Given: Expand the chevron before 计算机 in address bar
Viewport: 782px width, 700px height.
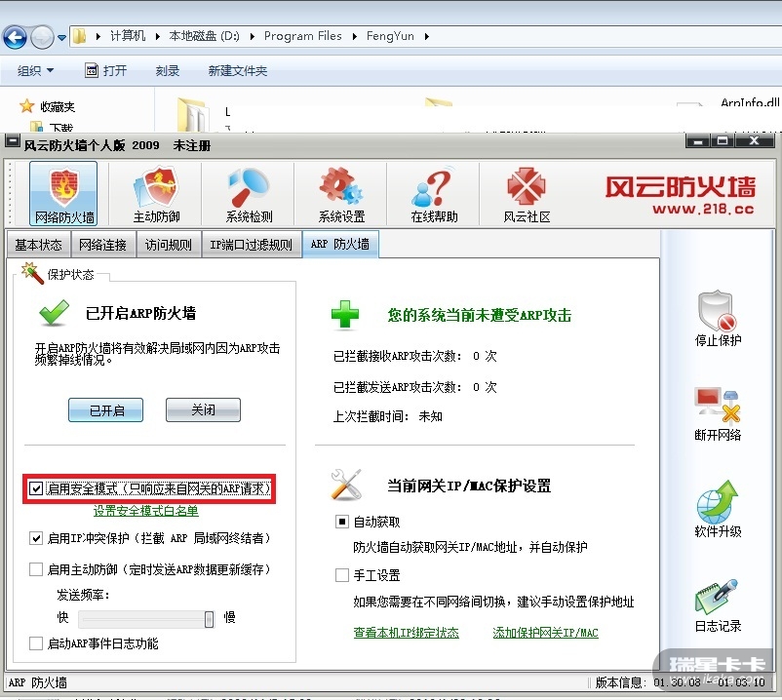Looking at the screenshot, I should [98, 36].
